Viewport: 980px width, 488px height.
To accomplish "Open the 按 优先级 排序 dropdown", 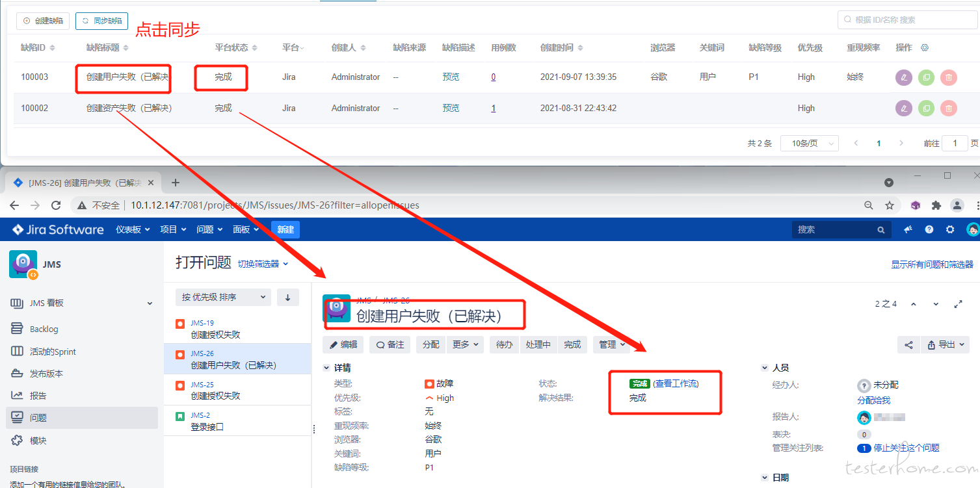I will point(223,297).
